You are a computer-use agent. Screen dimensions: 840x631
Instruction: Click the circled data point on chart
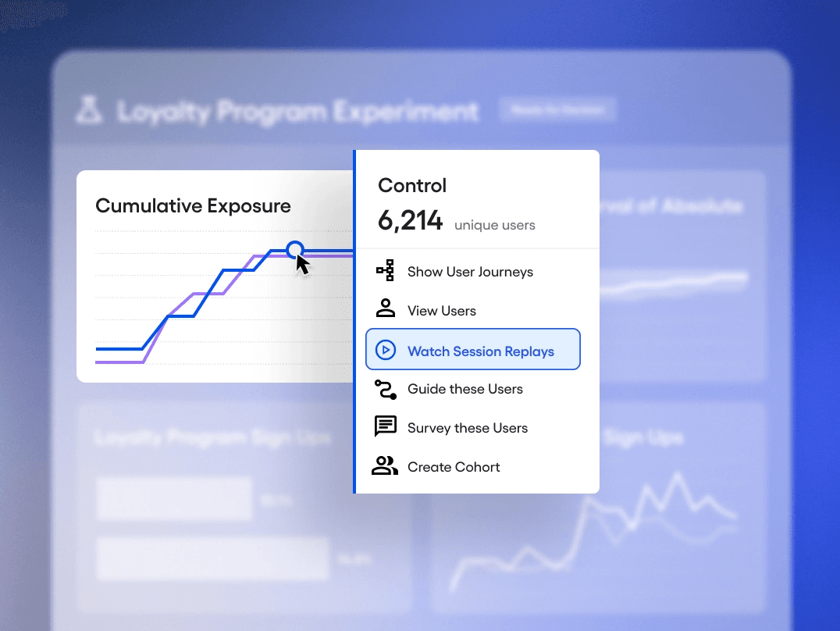(294, 250)
